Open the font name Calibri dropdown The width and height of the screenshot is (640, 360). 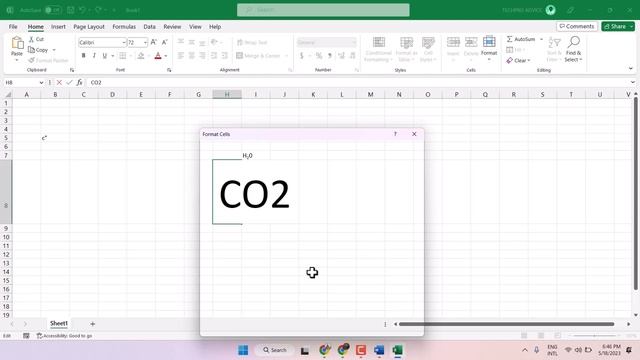123,42
